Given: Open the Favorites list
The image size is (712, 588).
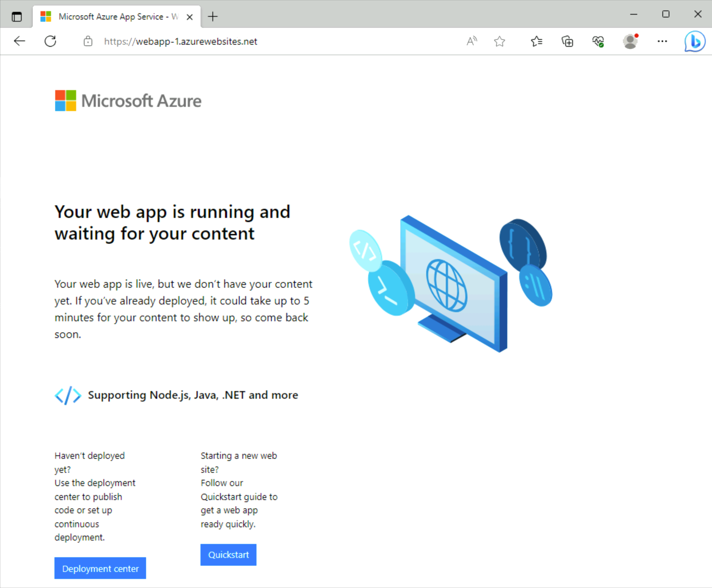Looking at the screenshot, I should point(536,41).
